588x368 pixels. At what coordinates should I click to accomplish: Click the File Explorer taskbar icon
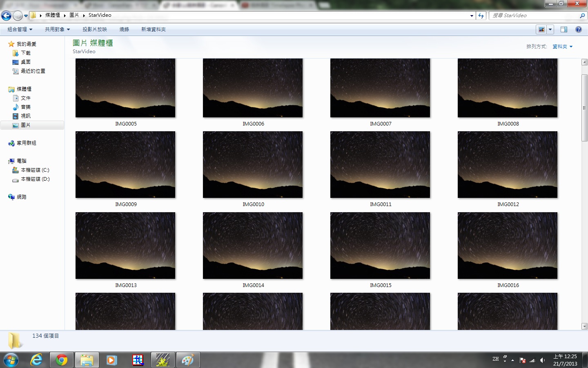(87, 360)
